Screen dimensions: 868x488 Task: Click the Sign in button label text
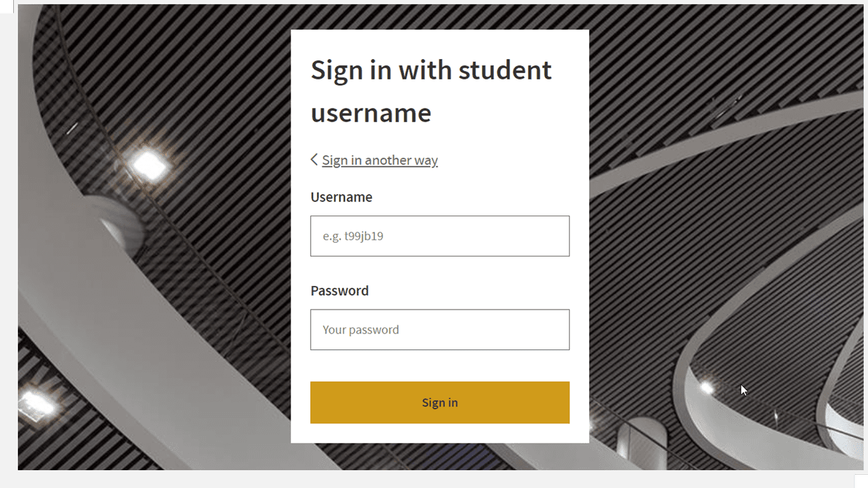pos(440,402)
